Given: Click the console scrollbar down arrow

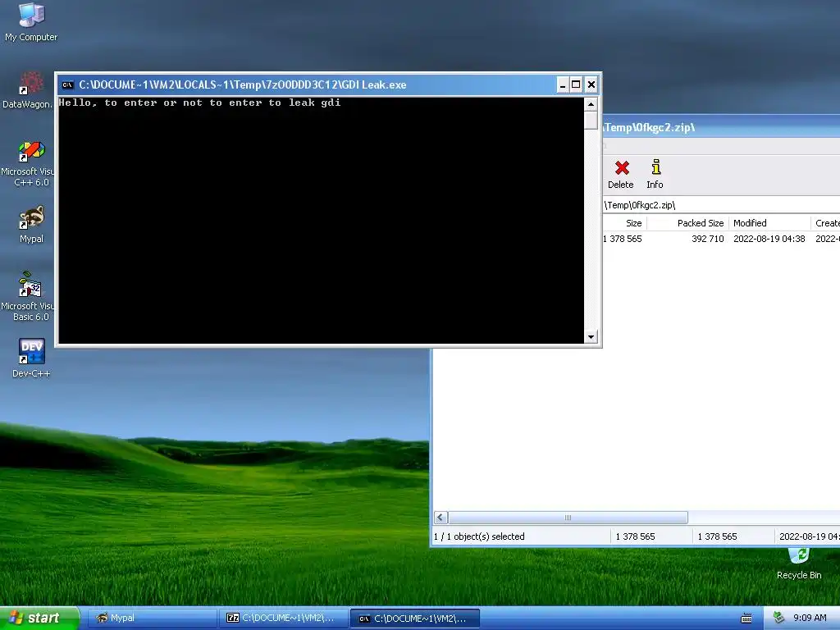Looking at the screenshot, I should click(x=591, y=337).
